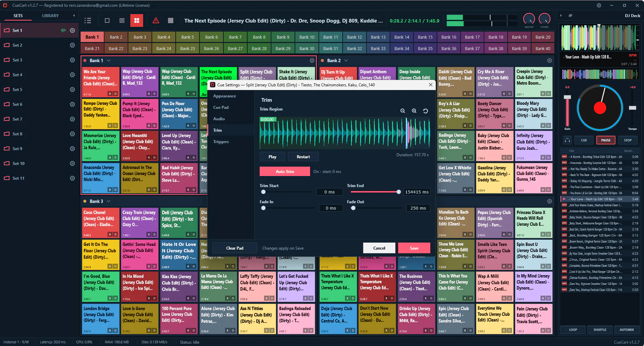
Task: Open Triggers section in Cue Settings
Action: pyautogui.click(x=231, y=142)
